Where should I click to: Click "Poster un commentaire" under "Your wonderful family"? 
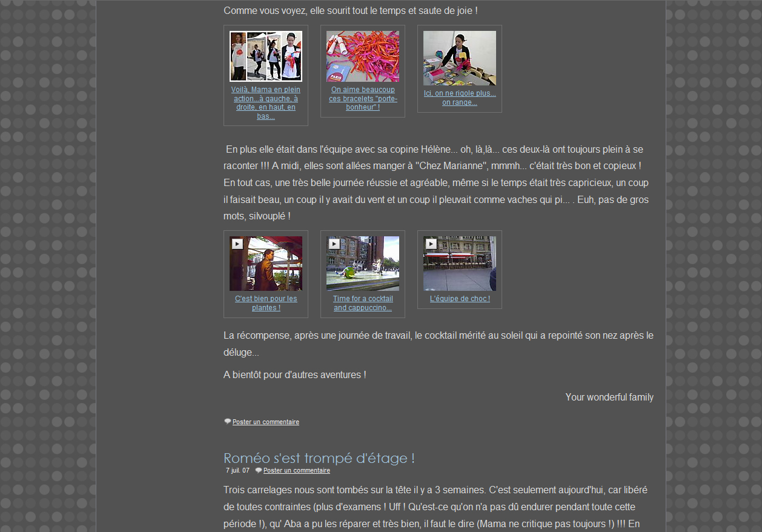tap(265, 422)
